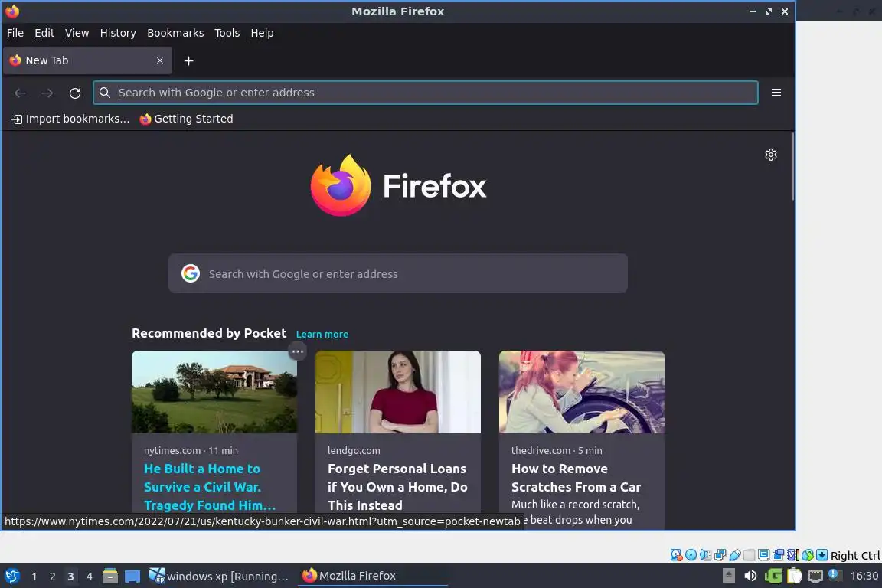Click the page vertical scrollbar thumb
The image size is (882, 588).
click(792, 167)
